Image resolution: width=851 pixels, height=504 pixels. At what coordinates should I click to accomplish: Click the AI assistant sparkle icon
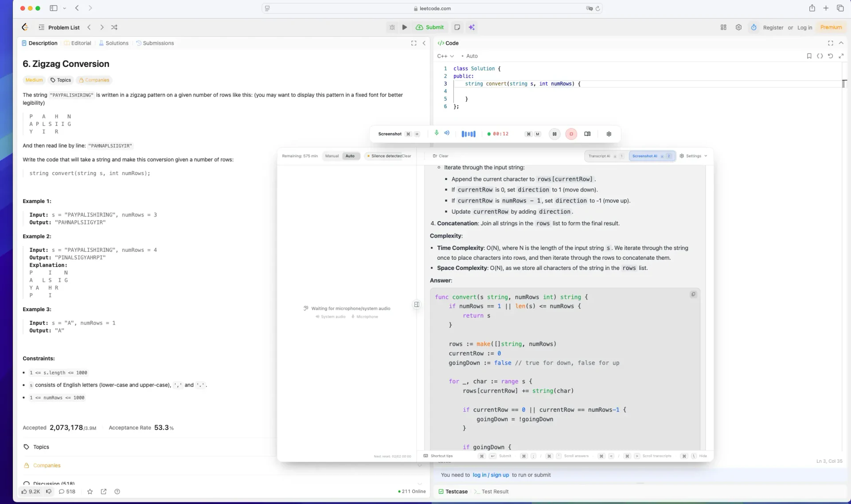pyautogui.click(x=472, y=27)
